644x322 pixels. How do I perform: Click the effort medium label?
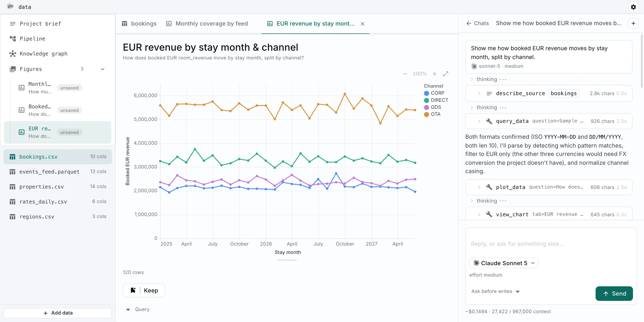[486, 275]
